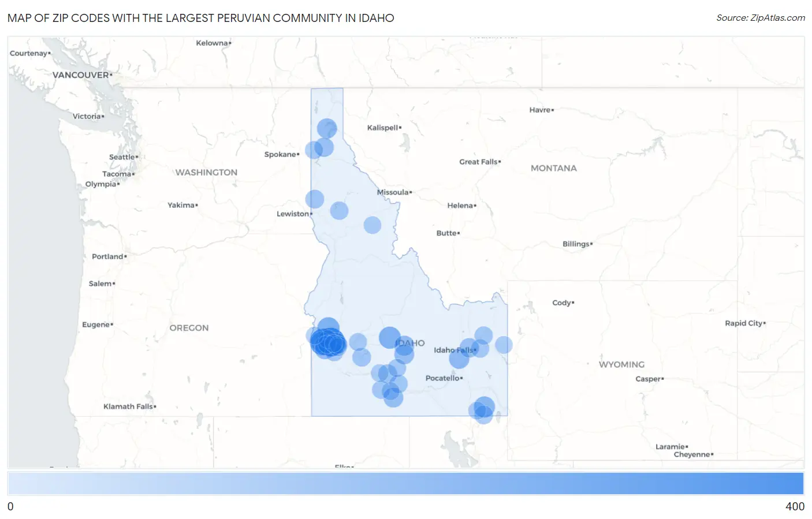Click the Olympia city label

point(102,184)
